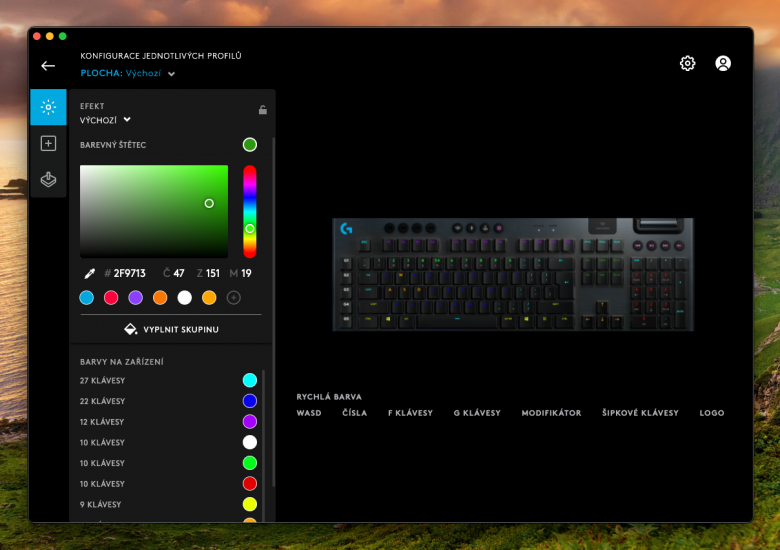Select the Logo quick color option

(712, 413)
